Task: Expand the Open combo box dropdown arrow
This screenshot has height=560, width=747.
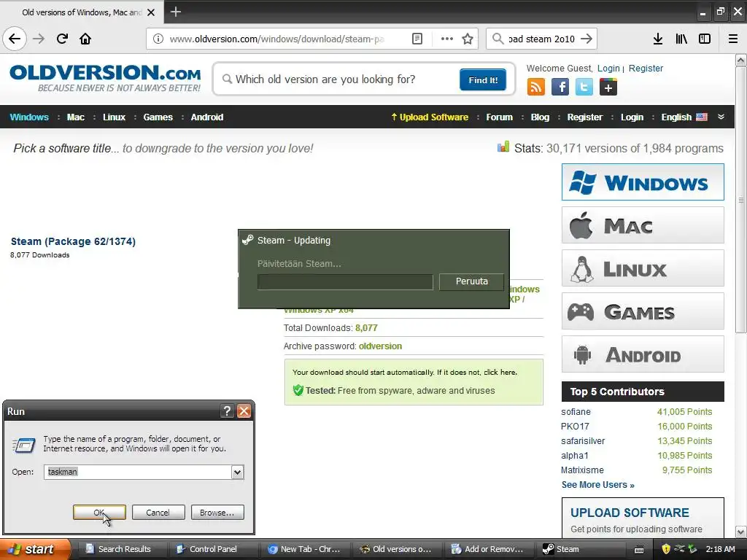Action: 237,472
